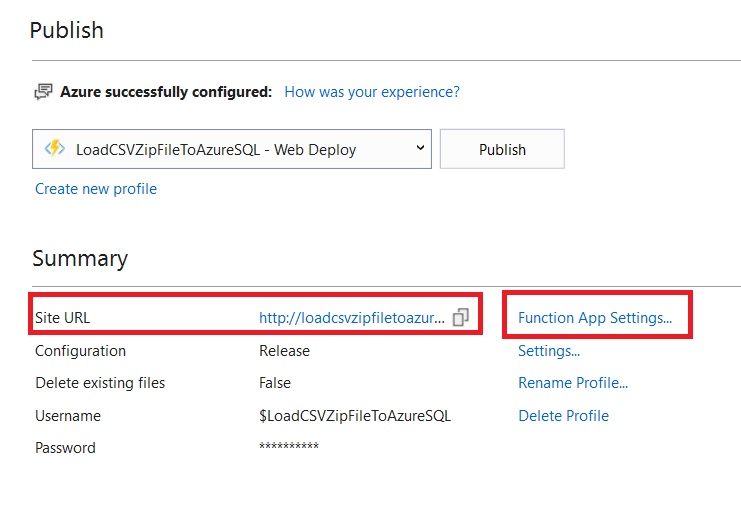Select the False value for Delete existing files
This screenshot has height=521, width=741.
275,382
